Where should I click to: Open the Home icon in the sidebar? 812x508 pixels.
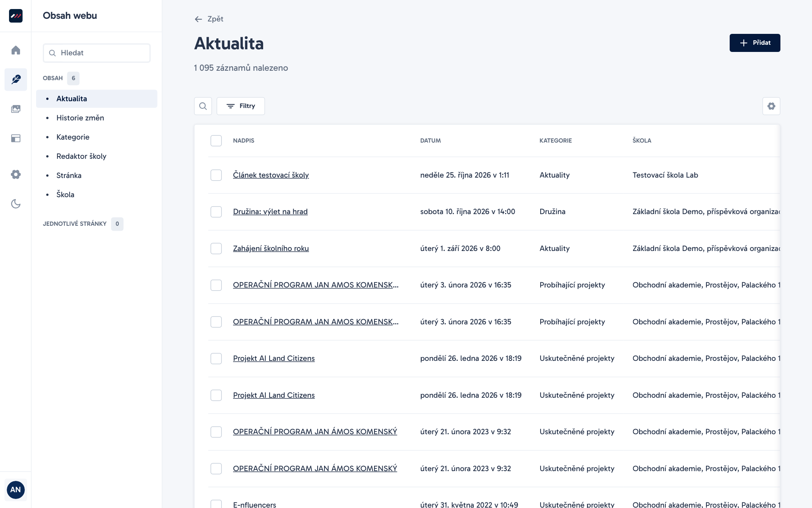pos(16,50)
